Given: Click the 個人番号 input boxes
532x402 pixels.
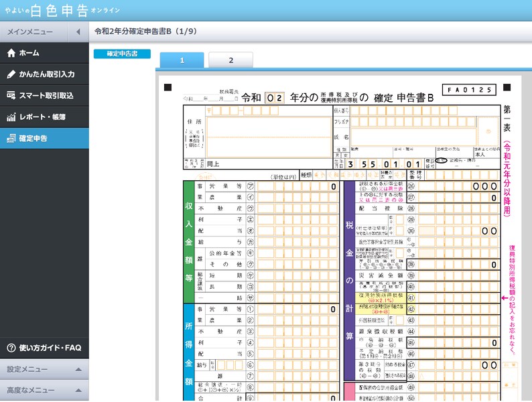Looking at the screenshot, I should (x=404, y=111).
